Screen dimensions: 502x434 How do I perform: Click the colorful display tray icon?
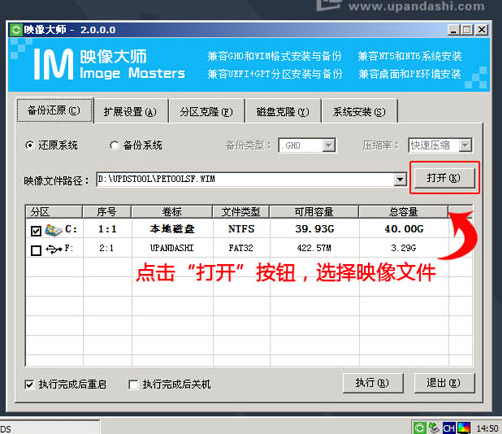pyautogui.click(x=464, y=428)
